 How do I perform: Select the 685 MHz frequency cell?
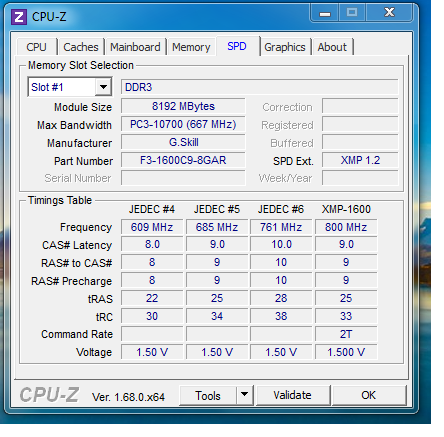pos(217,227)
